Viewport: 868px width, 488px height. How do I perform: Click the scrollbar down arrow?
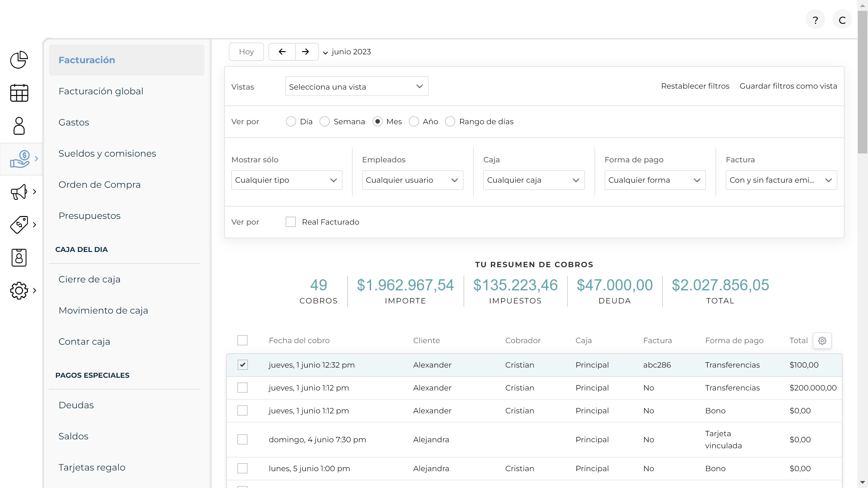[862, 483]
